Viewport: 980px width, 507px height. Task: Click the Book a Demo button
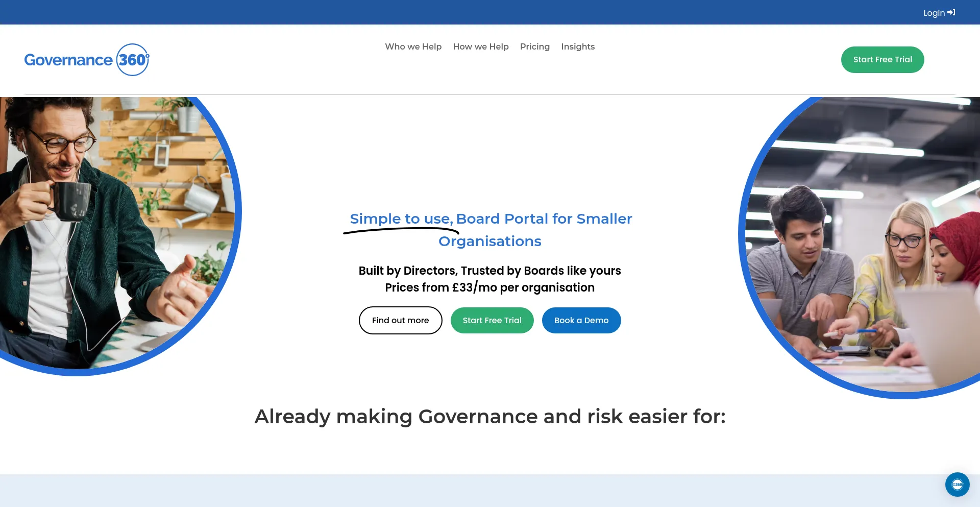point(581,320)
